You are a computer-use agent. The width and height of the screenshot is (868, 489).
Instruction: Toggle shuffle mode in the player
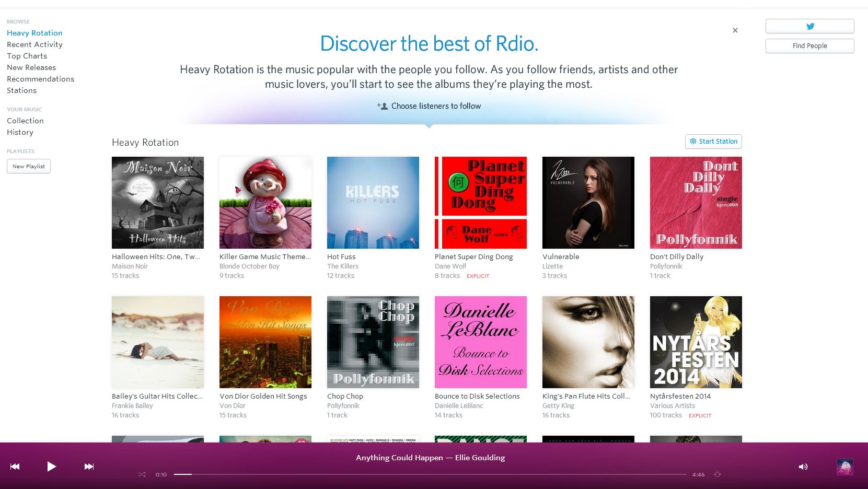(142, 474)
